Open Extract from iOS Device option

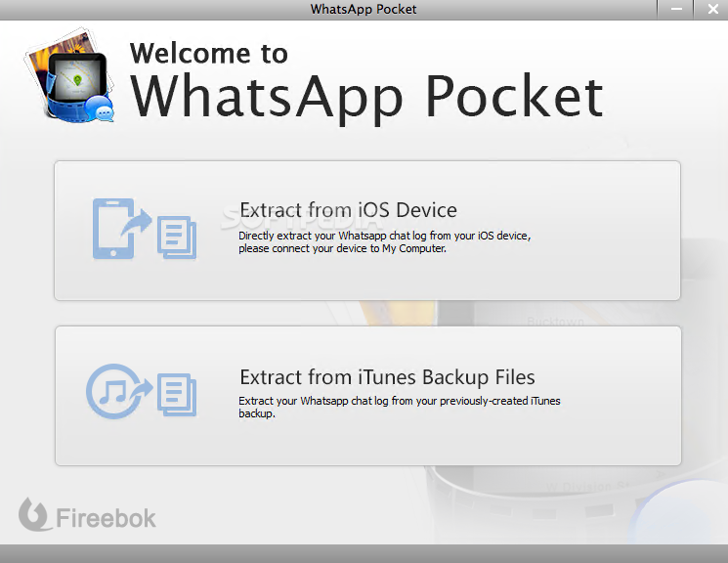(367, 231)
